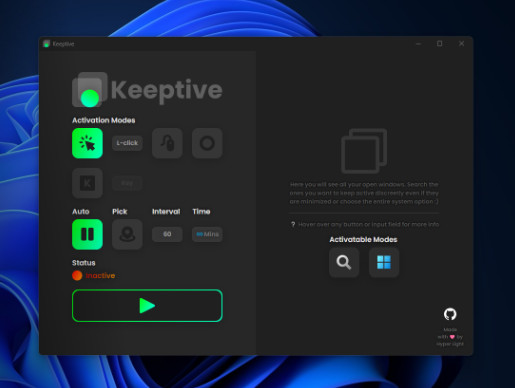Click the stacked windows placeholder icon

364,151
